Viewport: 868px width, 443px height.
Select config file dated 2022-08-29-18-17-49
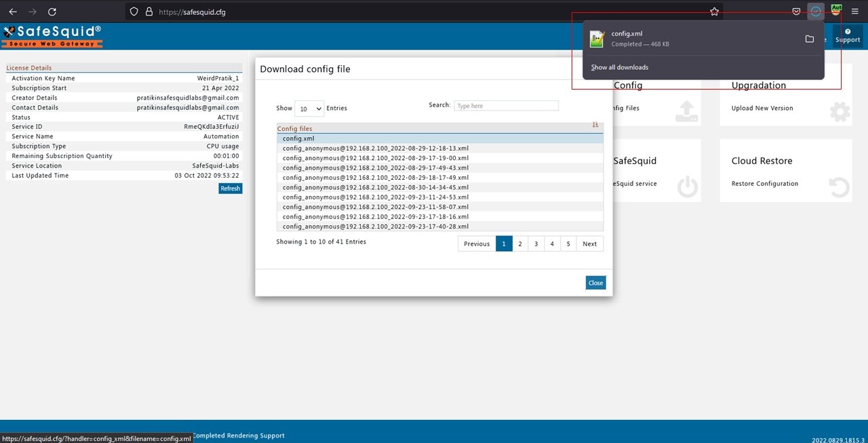coord(439,177)
